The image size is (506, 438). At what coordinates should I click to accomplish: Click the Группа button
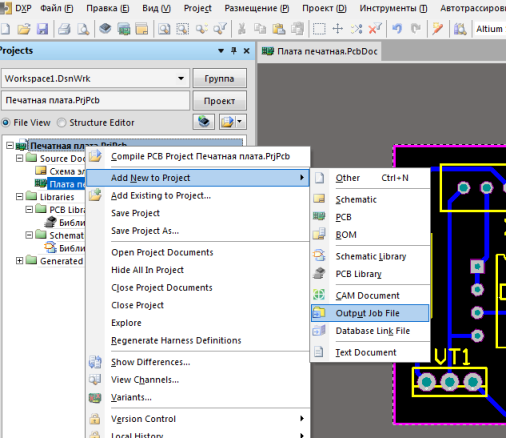point(219,79)
